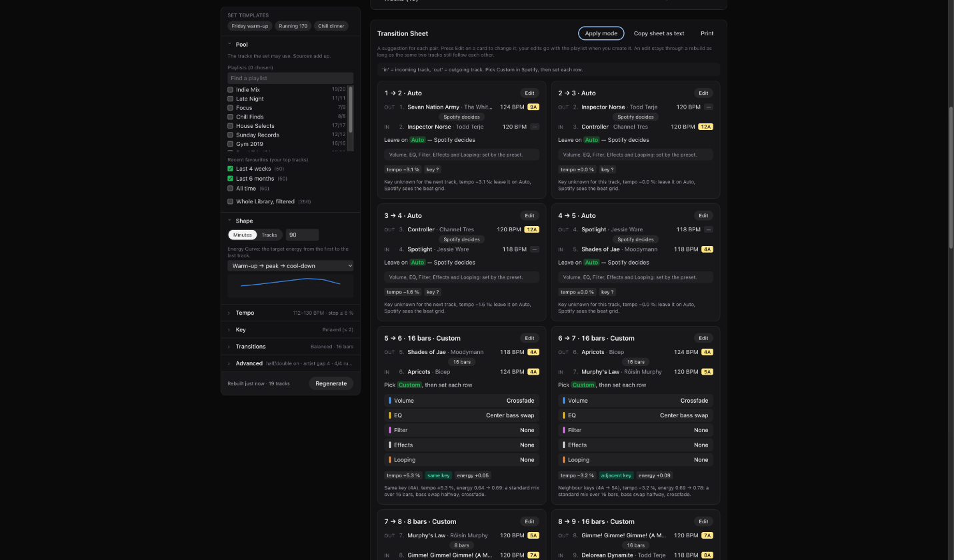Uncheck Last 4 weeks favourites

(x=231, y=169)
